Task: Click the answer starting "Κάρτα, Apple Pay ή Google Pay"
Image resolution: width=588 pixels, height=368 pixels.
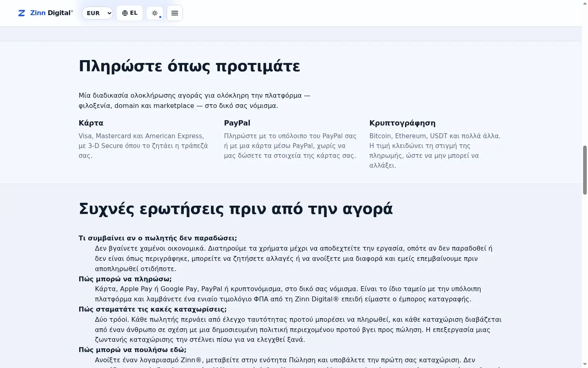Action: [288, 294]
